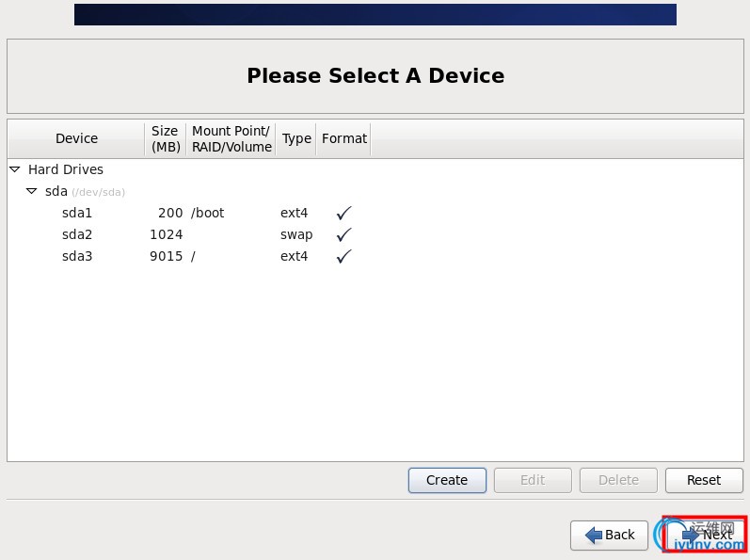Click the ext4 type of sda3
The width and height of the screenshot is (750, 560).
click(x=295, y=256)
